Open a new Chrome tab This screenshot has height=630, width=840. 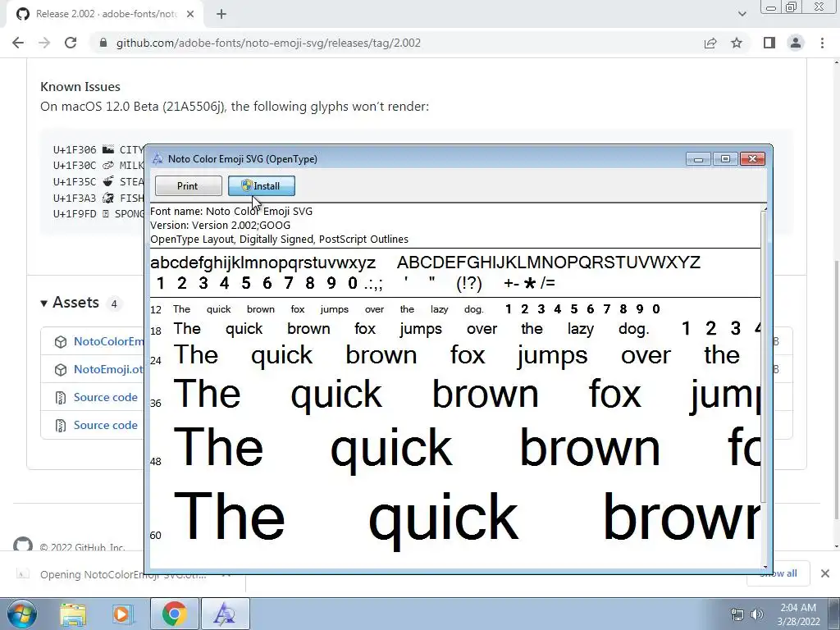click(221, 14)
